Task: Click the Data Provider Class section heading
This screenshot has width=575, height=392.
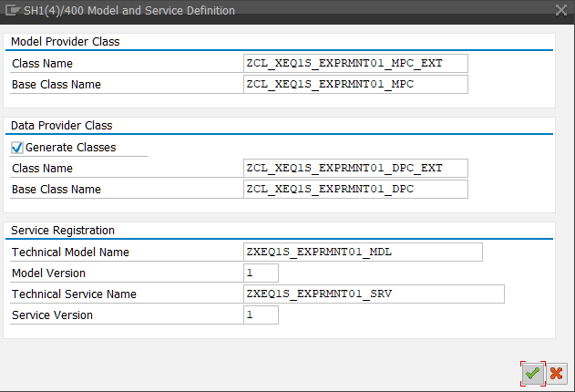Action: tap(62, 126)
